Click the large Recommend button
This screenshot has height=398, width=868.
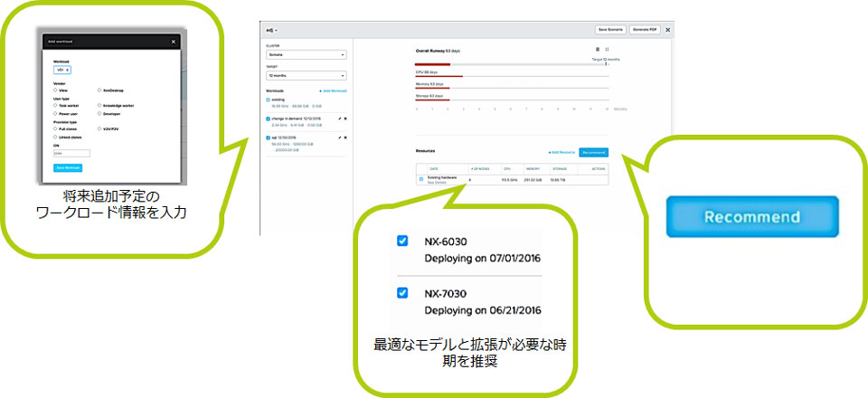[x=751, y=217]
